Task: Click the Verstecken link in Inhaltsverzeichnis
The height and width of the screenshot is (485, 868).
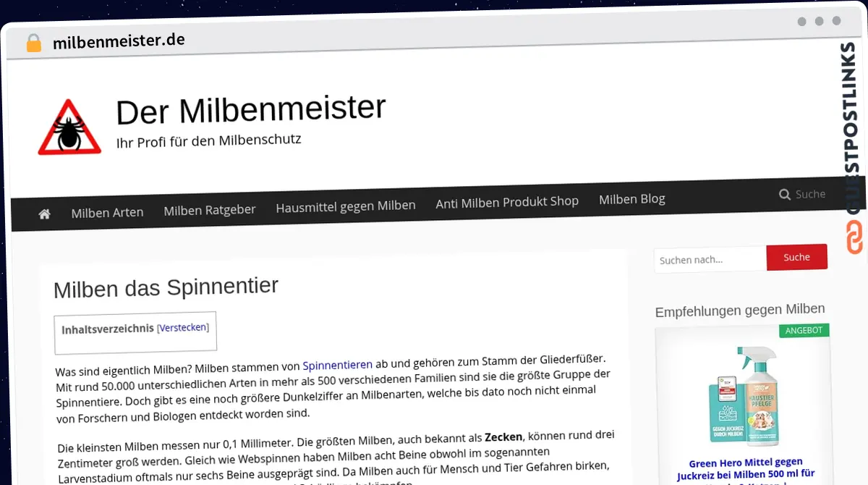Action: 183,327
